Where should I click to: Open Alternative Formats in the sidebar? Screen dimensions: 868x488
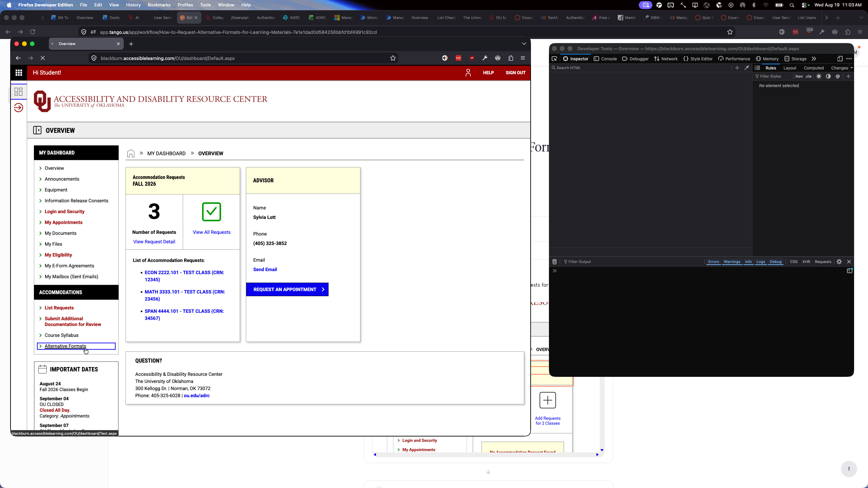pos(65,346)
